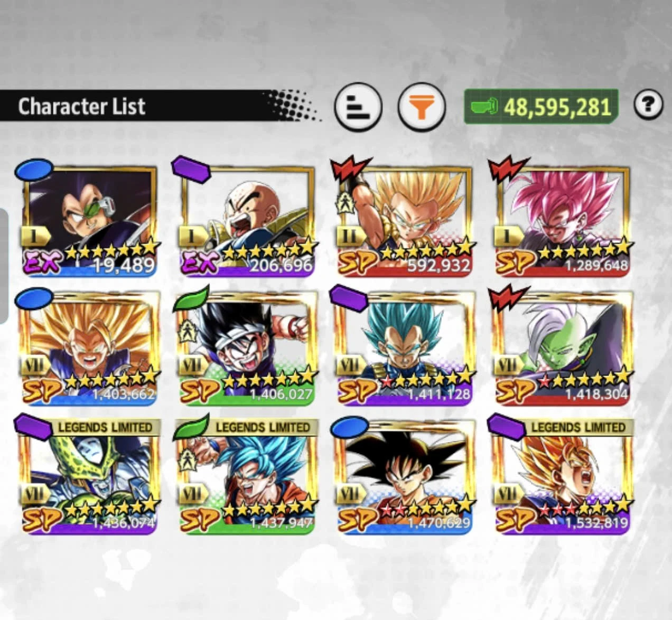Tap the 48,595,281 Zeni counter
This screenshot has width=672, height=620.
[557, 107]
